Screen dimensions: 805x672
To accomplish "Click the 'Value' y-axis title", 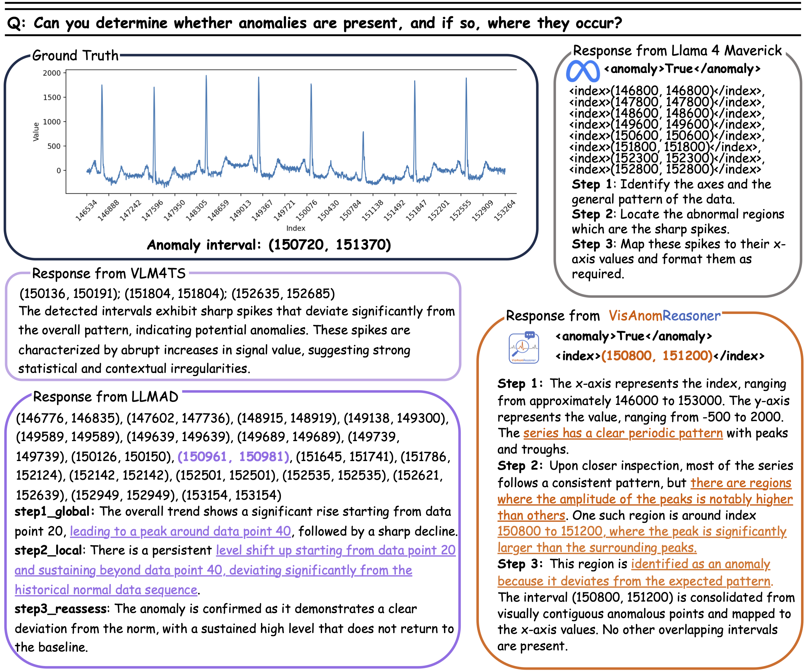I will point(36,132).
